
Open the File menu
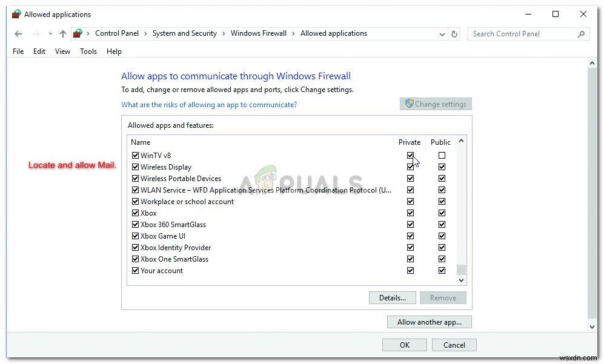(x=18, y=51)
